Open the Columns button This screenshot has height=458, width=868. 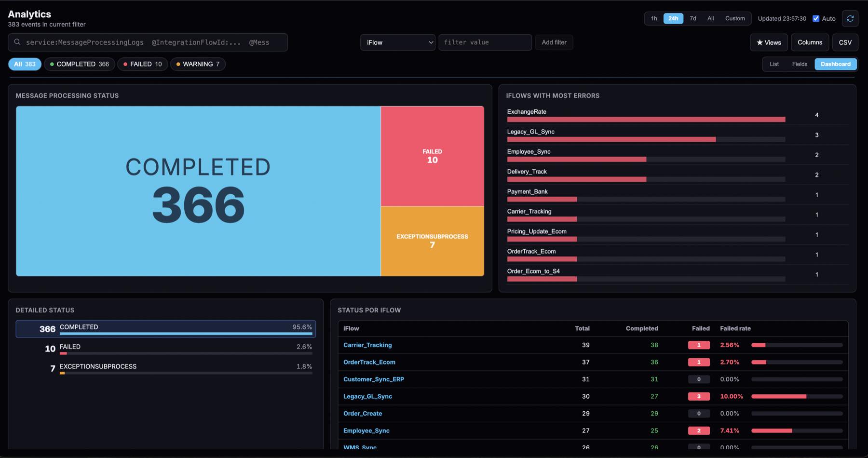810,42
